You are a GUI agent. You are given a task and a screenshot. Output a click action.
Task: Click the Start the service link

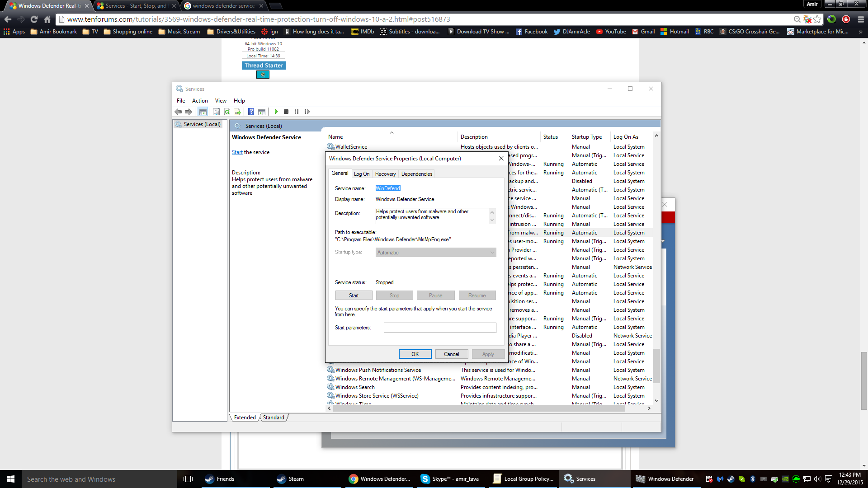237,152
